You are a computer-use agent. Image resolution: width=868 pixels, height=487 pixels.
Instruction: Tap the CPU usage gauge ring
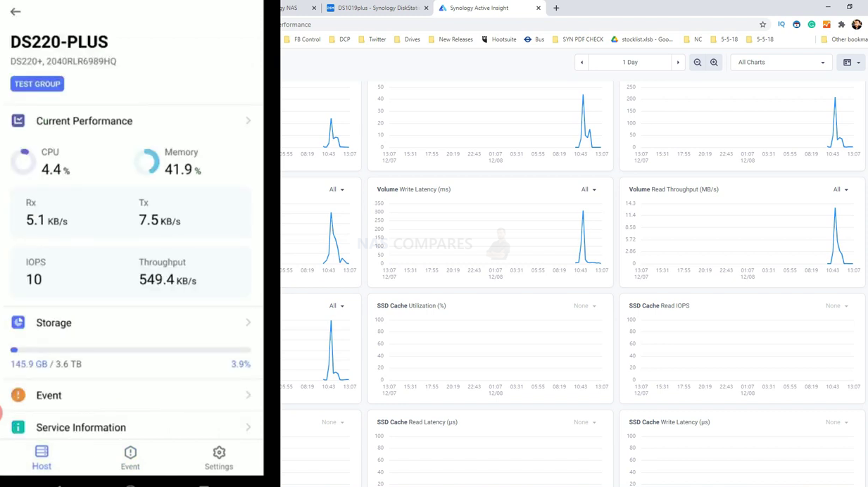[23, 162]
